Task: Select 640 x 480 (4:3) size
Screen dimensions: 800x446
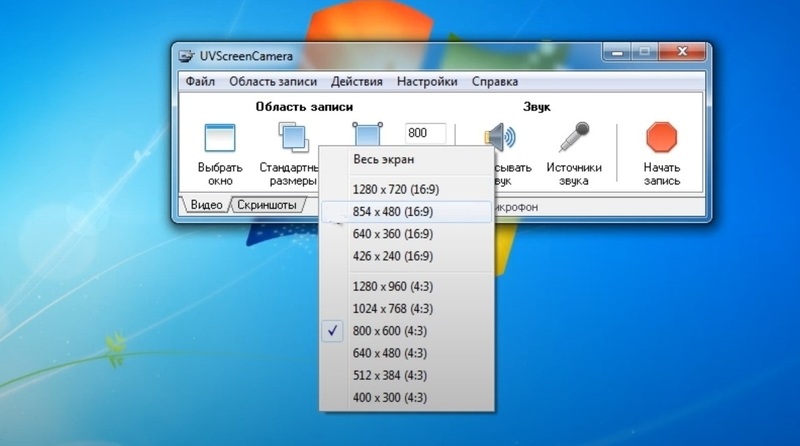Action: 407,353
